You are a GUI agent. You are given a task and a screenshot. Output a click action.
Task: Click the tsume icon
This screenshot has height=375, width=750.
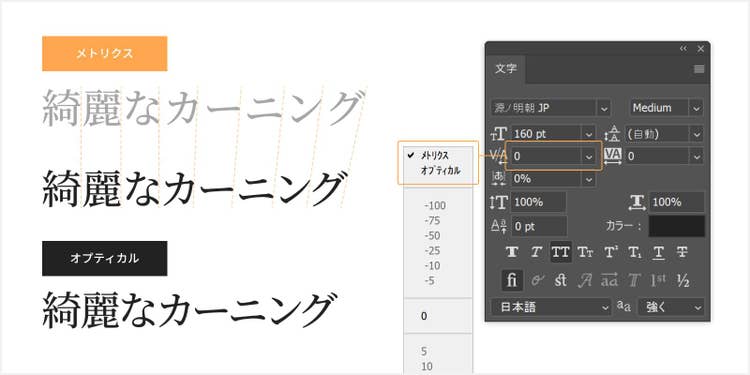coord(499,178)
